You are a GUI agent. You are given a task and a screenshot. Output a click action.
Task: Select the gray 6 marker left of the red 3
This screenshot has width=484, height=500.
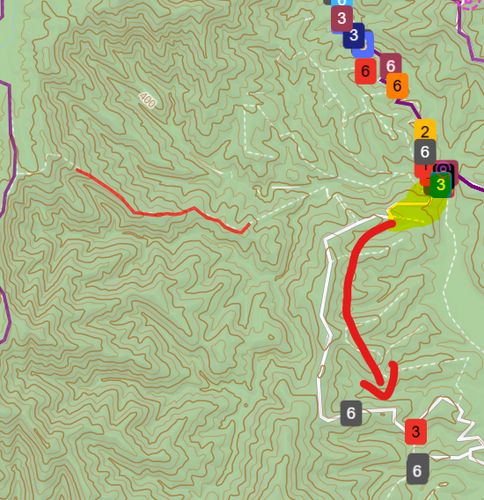[351, 413]
